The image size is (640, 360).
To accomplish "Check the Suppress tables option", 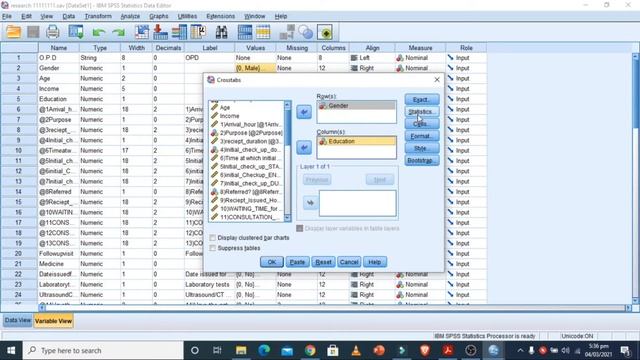I will tap(213, 248).
